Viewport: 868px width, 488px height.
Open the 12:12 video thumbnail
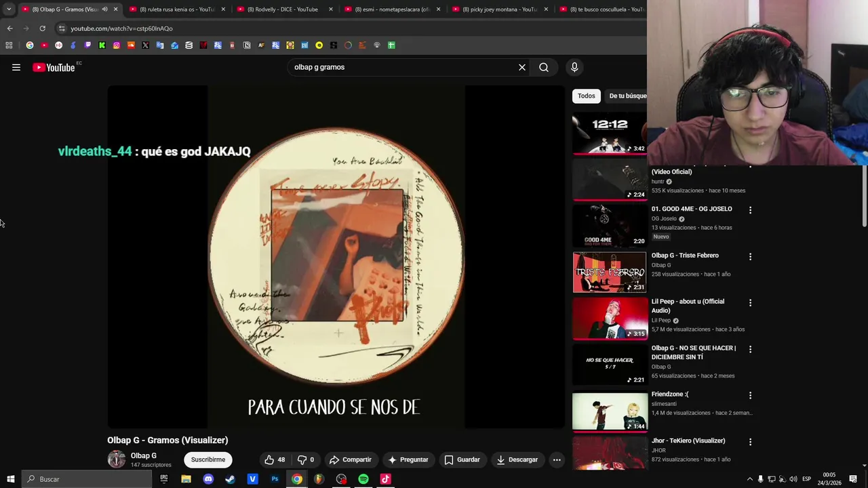(x=610, y=133)
